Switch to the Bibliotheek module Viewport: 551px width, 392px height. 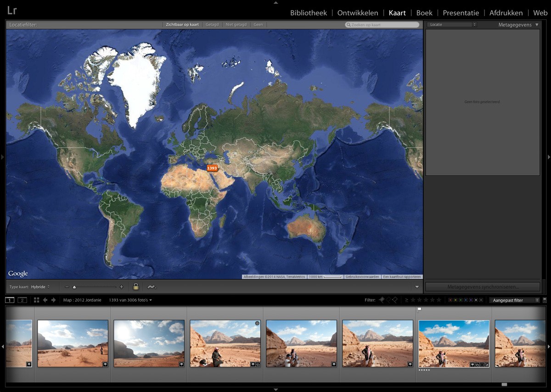tap(308, 13)
